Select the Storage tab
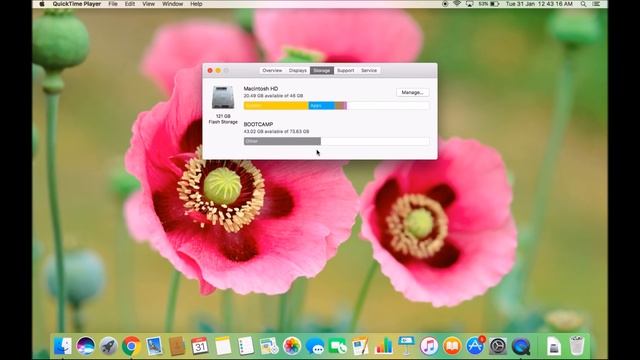 click(322, 71)
